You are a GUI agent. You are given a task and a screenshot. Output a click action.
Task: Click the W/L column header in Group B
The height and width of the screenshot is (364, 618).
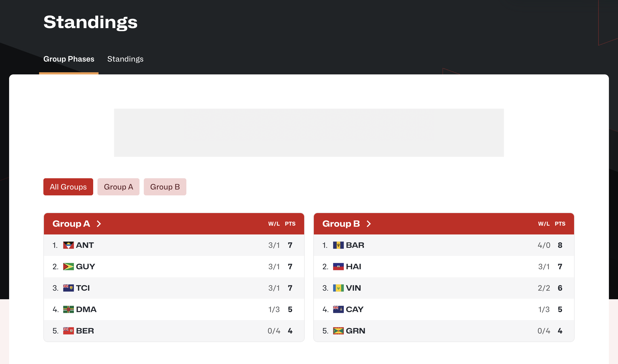pyautogui.click(x=544, y=224)
